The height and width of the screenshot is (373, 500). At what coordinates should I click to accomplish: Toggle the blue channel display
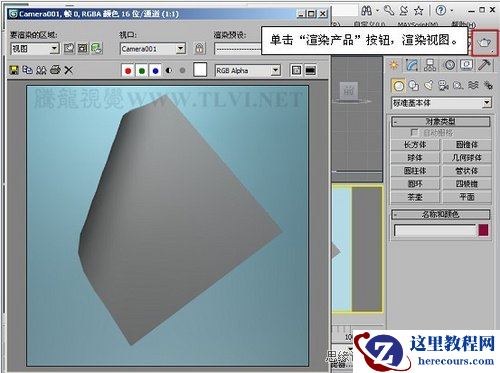155,71
